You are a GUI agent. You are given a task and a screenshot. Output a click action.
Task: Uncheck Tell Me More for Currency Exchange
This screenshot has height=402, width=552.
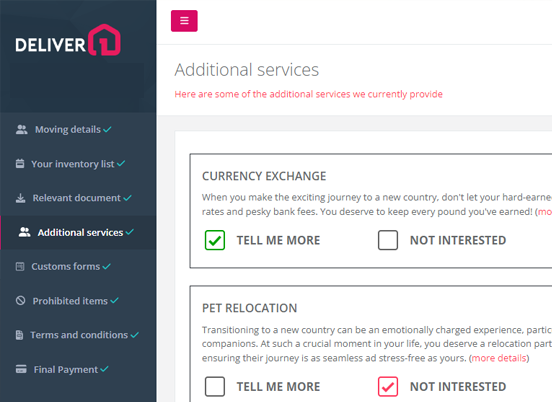click(215, 240)
